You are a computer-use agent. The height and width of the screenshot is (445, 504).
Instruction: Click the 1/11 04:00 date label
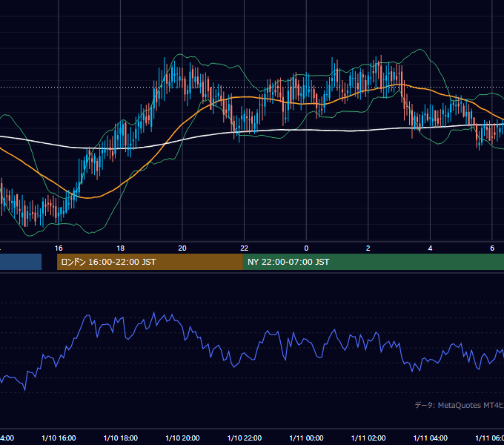pos(431,438)
